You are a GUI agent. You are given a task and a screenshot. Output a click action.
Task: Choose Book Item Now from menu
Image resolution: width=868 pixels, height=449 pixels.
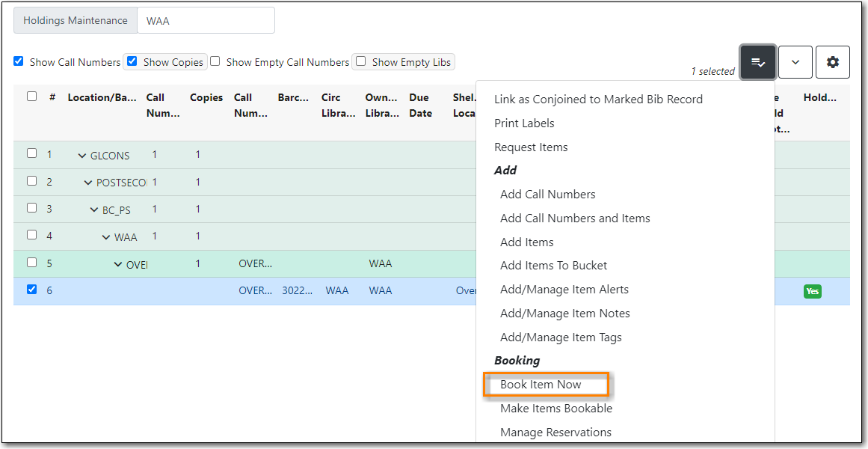click(541, 385)
